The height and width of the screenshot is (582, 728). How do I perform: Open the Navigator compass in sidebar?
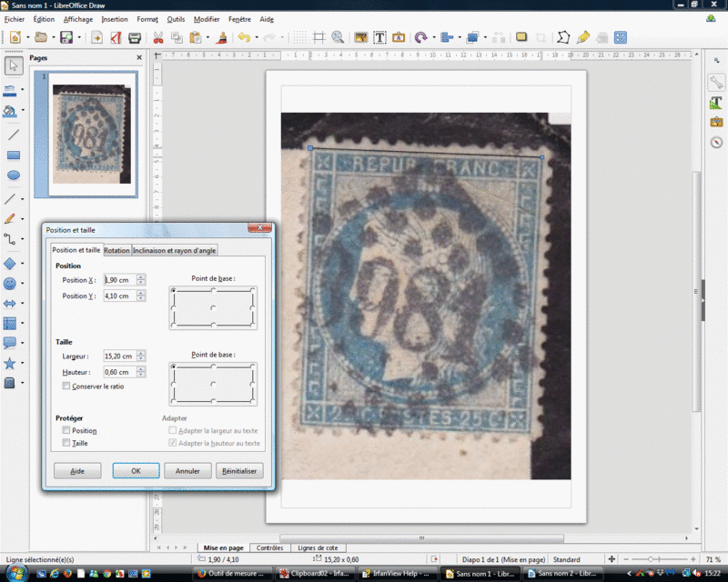[x=716, y=142]
